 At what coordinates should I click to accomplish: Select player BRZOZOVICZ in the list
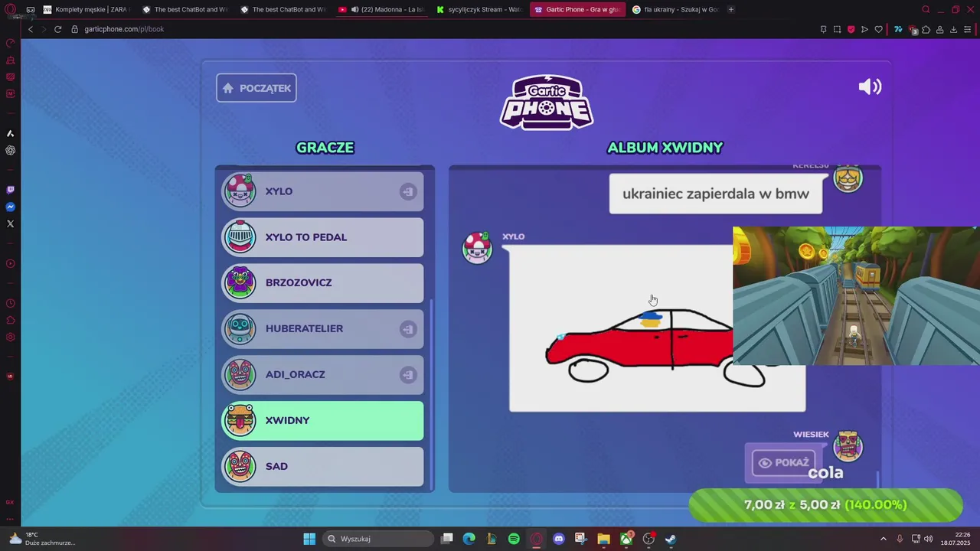pos(322,283)
